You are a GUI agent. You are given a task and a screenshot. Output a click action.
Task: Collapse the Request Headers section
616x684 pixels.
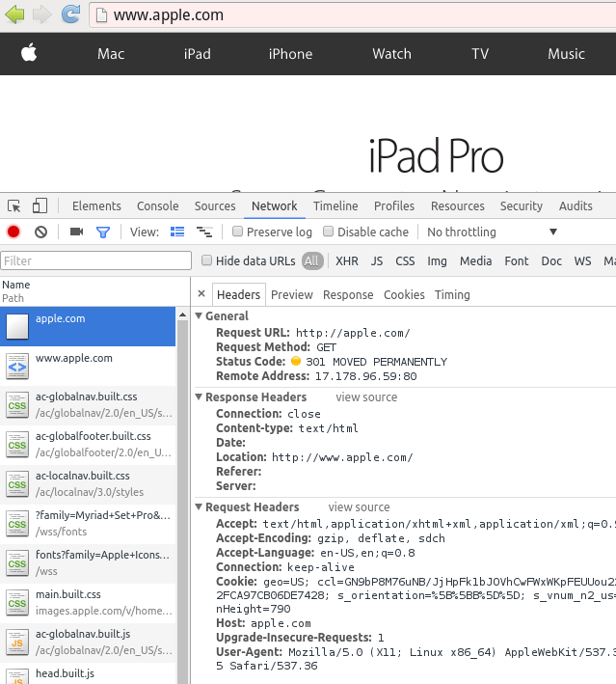(x=199, y=506)
